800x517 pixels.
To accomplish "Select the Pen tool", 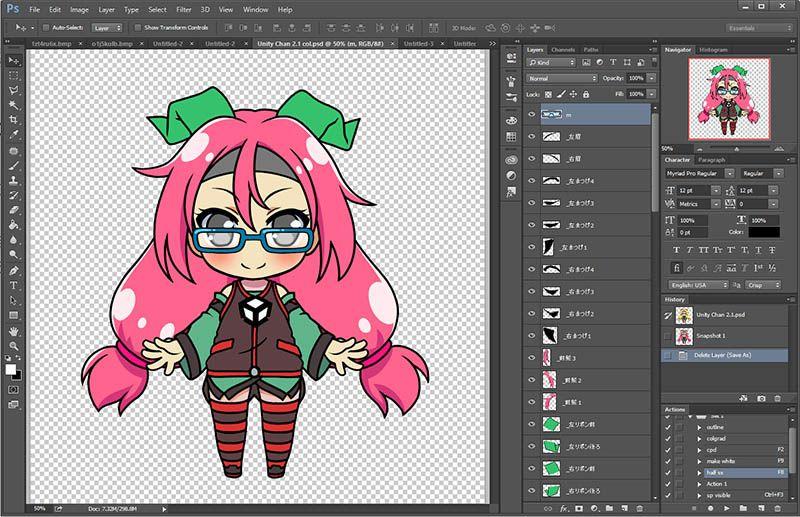I will pyautogui.click(x=13, y=270).
